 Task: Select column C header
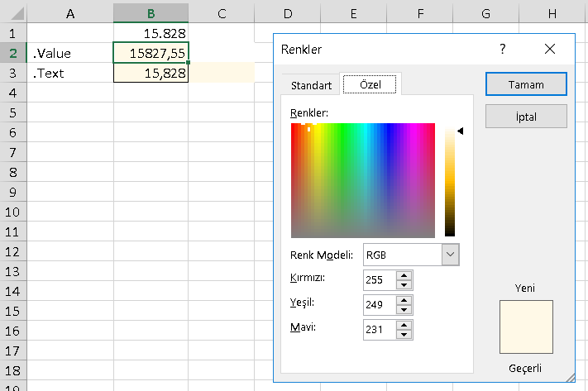pyautogui.click(x=222, y=13)
